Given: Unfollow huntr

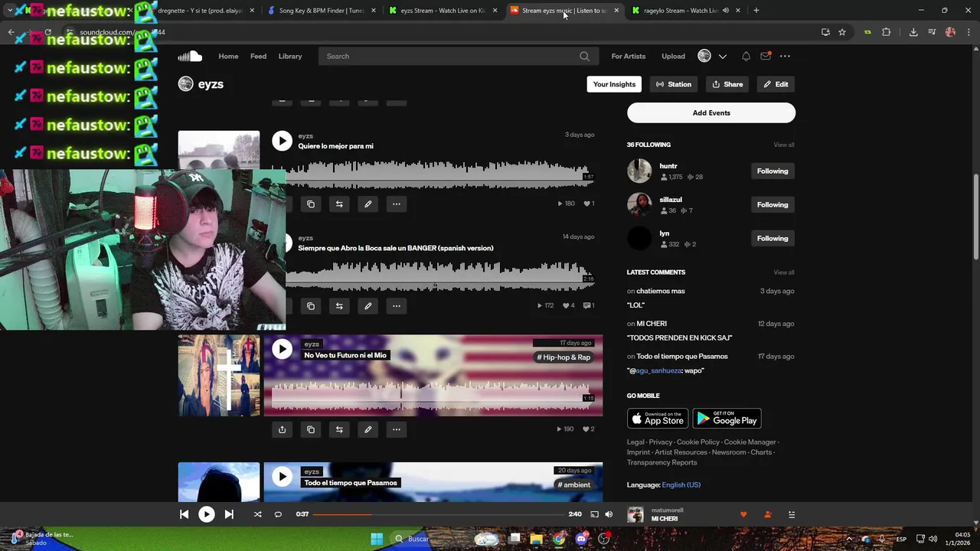Looking at the screenshot, I should pos(772,171).
